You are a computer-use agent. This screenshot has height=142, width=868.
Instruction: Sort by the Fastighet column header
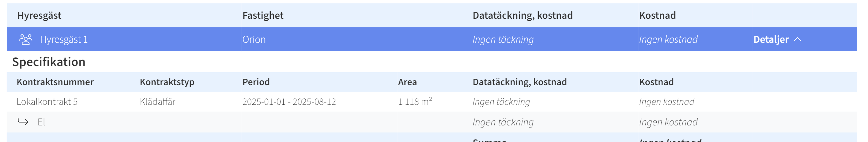(263, 16)
